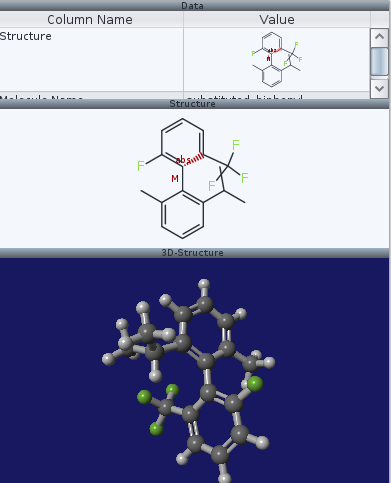The image size is (391, 483).
Task: Click the red abs stereo label
Action: pyautogui.click(x=183, y=160)
